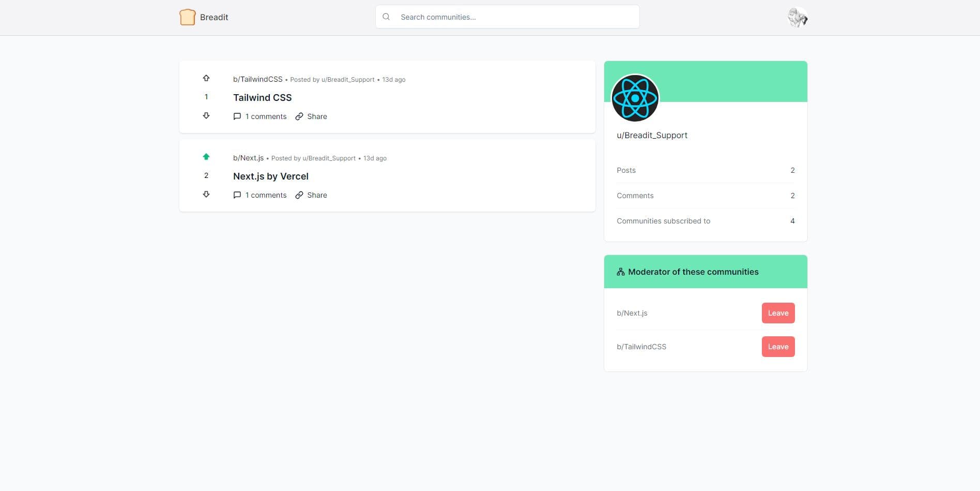The width and height of the screenshot is (980, 491).
Task: Click the magnifier icon in search bar
Action: pos(386,17)
